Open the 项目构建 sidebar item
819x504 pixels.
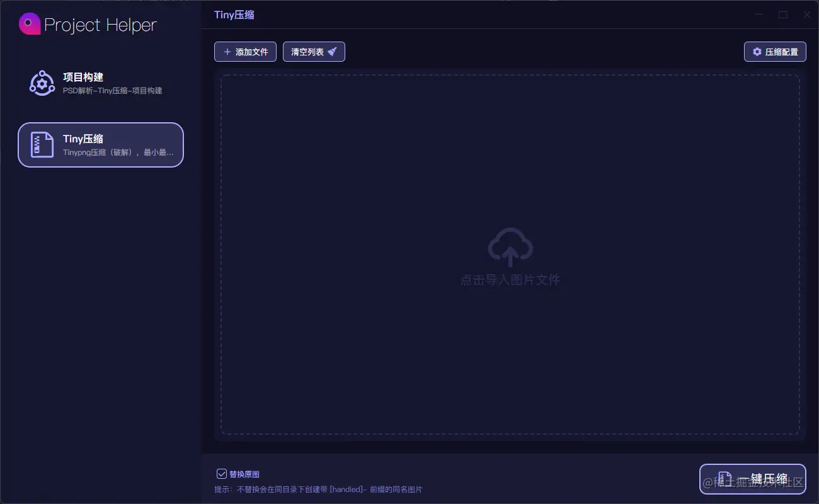tap(101, 83)
